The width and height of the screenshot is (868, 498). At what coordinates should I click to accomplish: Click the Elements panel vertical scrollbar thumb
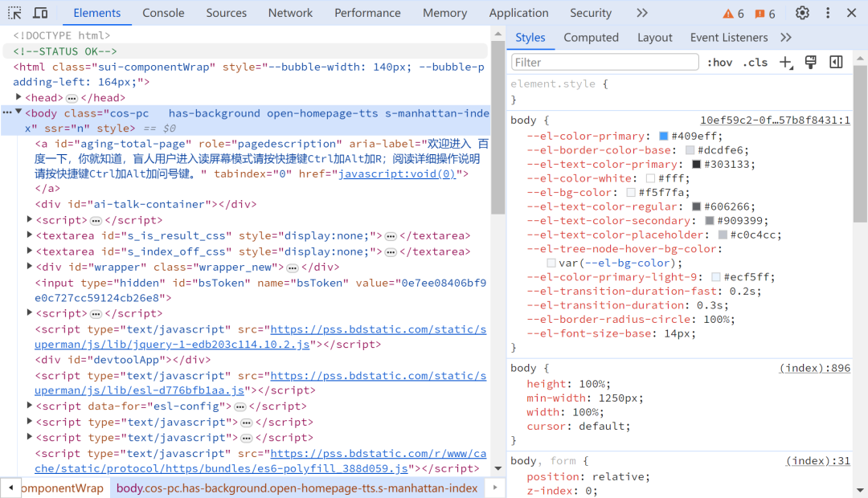[497, 127]
